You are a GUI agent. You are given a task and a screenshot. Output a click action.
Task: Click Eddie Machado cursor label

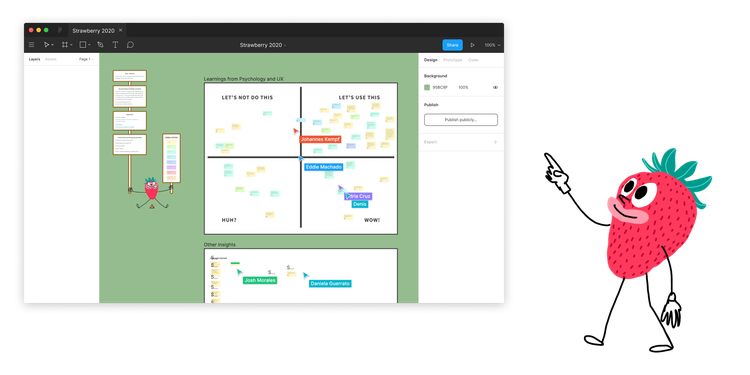(324, 167)
